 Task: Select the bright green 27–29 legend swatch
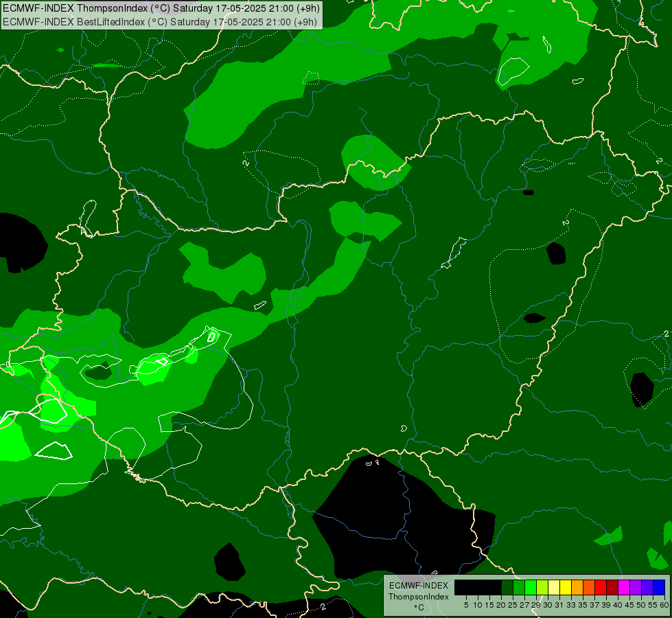point(531,588)
